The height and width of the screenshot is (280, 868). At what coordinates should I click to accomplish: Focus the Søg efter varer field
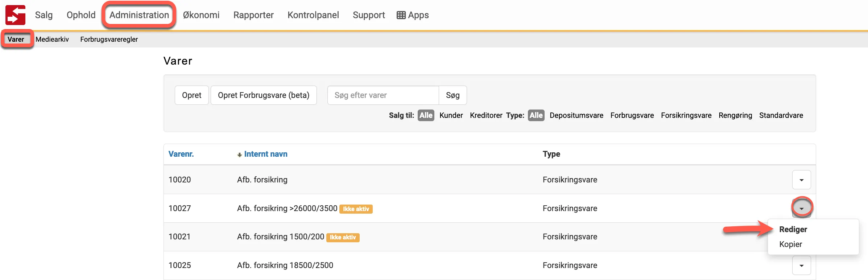click(x=383, y=95)
